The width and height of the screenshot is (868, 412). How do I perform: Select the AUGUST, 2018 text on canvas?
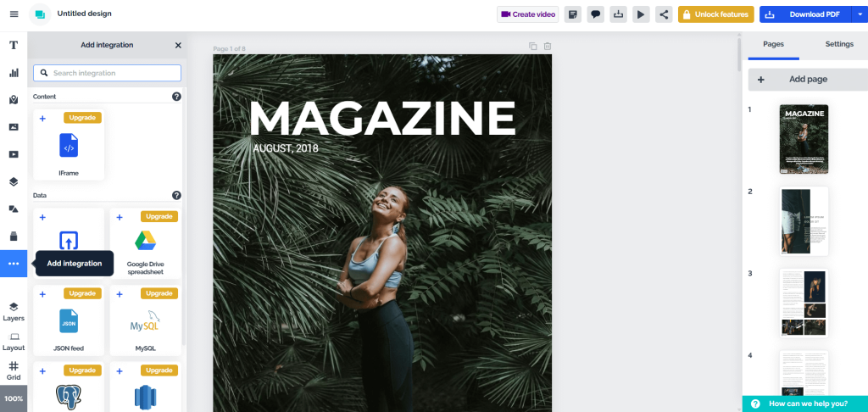(286, 148)
